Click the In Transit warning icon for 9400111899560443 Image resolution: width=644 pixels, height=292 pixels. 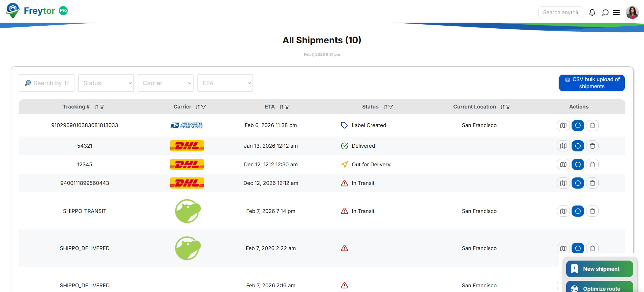click(345, 183)
